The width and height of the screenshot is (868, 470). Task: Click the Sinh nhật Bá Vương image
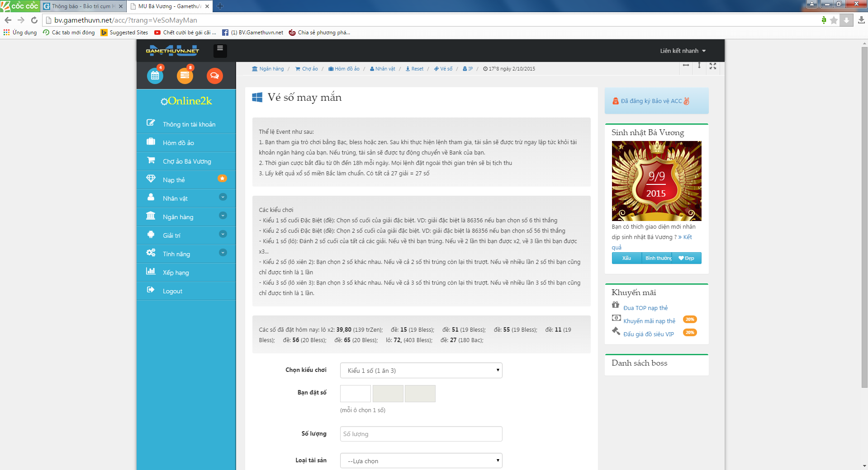click(656, 181)
